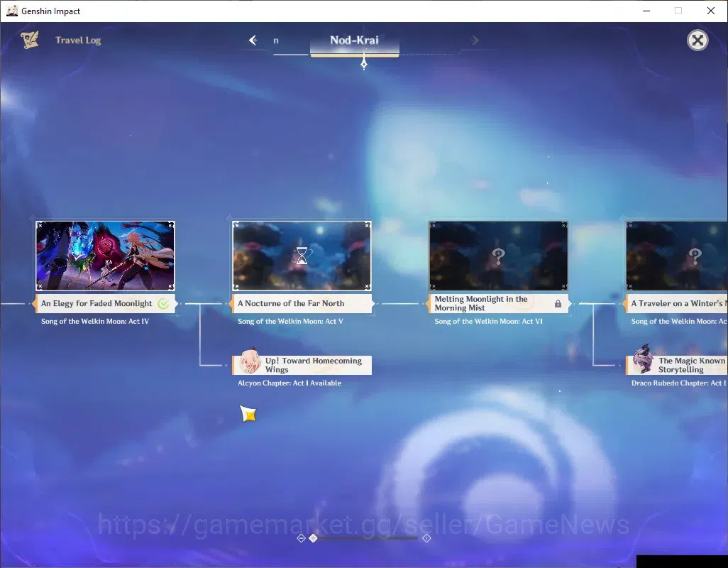
Task: Click the Song of the Welkin Moon: Act VI text
Action: (x=488, y=322)
